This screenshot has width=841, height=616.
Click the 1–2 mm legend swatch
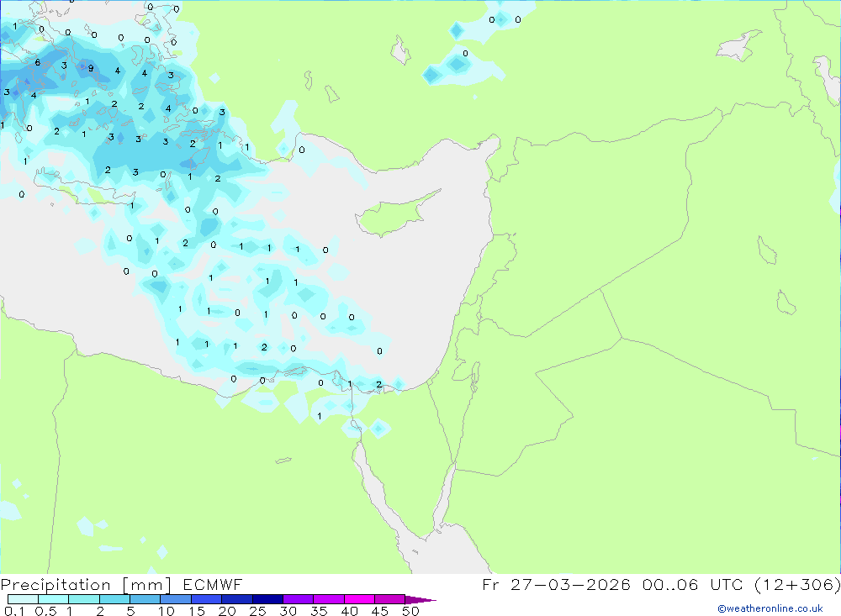(83, 599)
